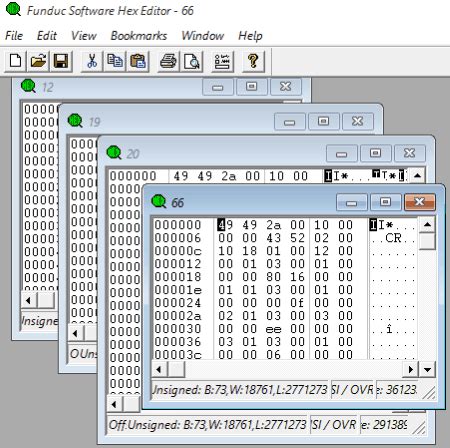Click the CR text in window 66 ASCII column
450x448 pixels.
click(x=393, y=238)
